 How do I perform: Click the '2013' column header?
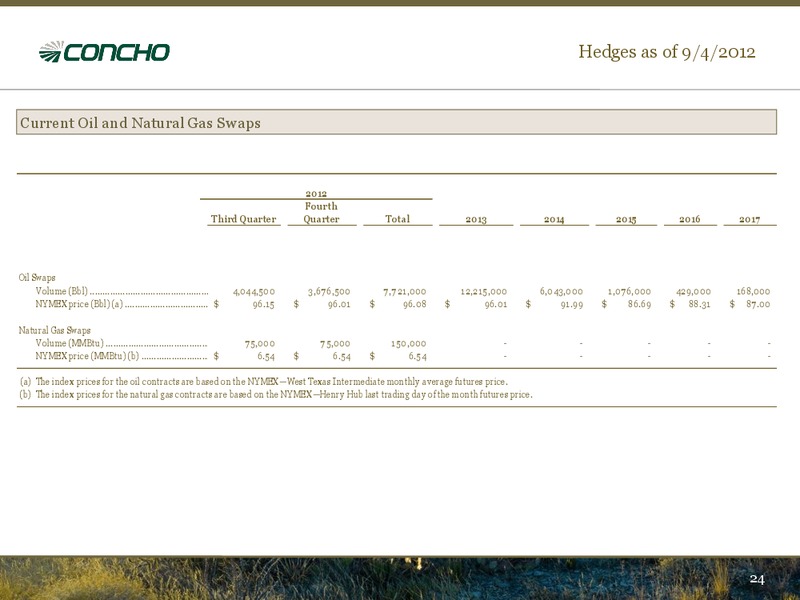pyautogui.click(x=476, y=219)
